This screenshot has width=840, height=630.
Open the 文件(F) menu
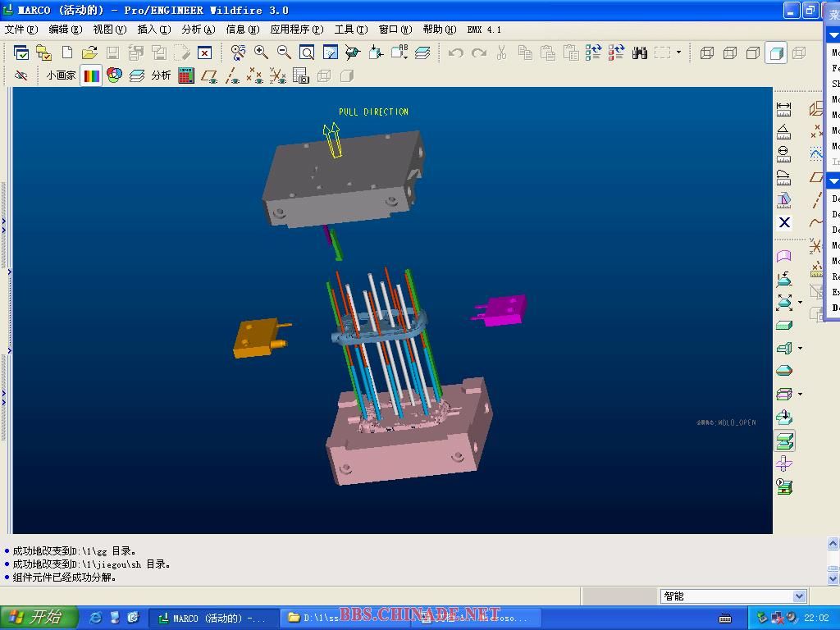coord(21,30)
